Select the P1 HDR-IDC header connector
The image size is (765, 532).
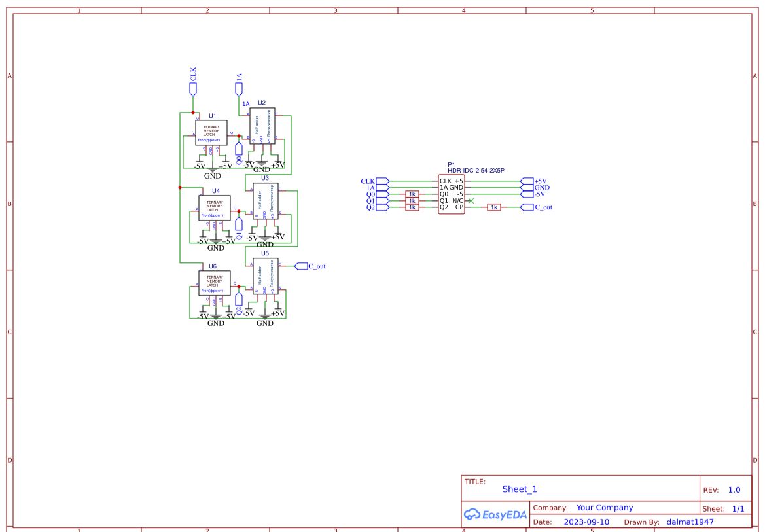(x=452, y=194)
